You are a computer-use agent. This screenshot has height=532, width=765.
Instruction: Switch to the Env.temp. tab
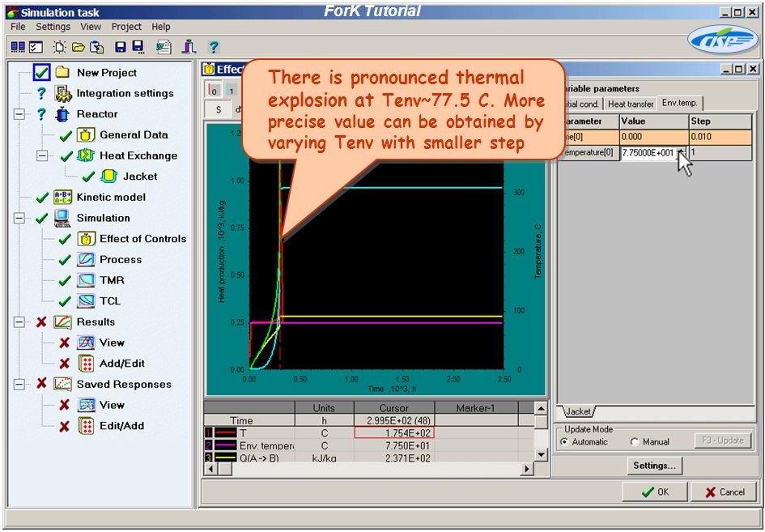680,103
